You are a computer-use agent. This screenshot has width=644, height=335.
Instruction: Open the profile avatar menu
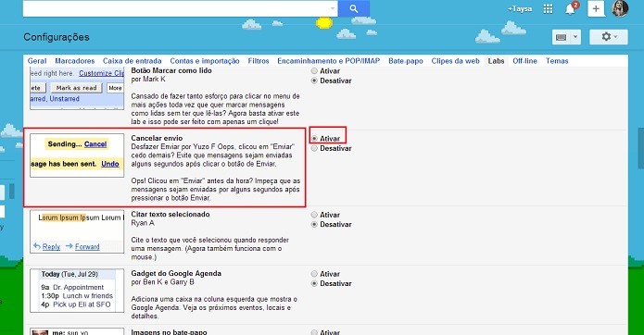(x=620, y=8)
